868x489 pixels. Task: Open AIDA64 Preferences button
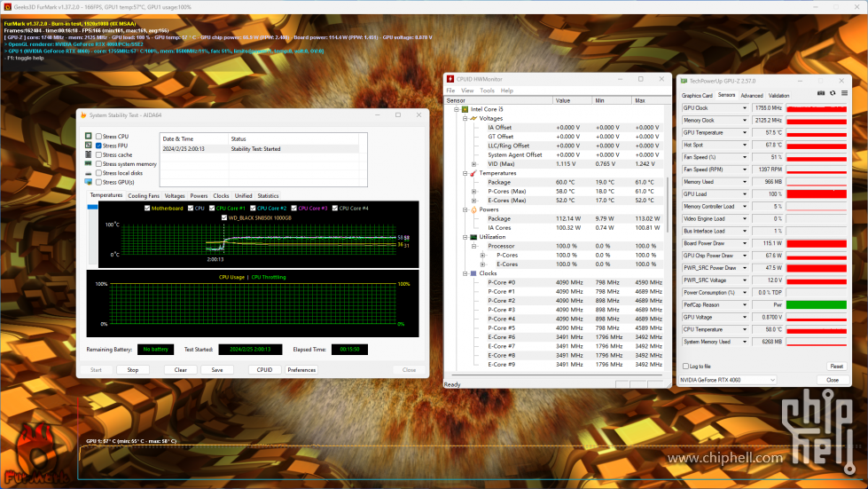[x=301, y=370]
